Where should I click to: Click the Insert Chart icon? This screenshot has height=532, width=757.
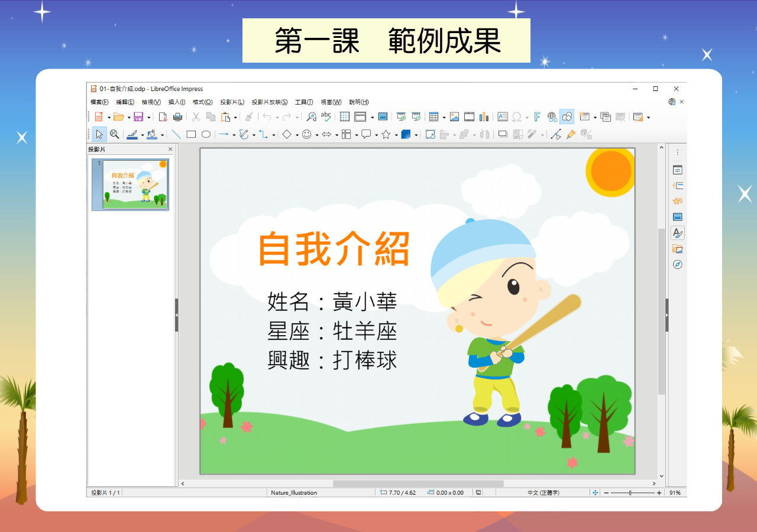tap(484, 117)
